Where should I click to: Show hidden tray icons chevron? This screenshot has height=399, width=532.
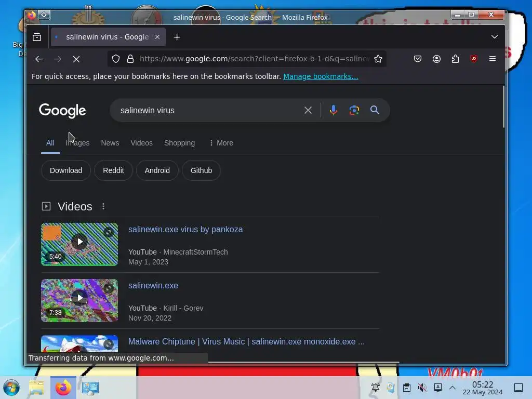(453, 388)
